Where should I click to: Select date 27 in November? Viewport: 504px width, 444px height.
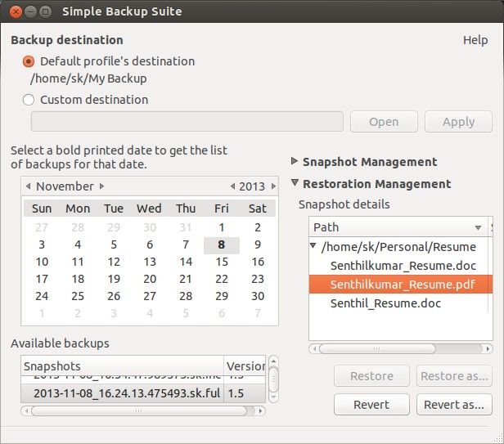pyautogui.click(x=150, y=296)
